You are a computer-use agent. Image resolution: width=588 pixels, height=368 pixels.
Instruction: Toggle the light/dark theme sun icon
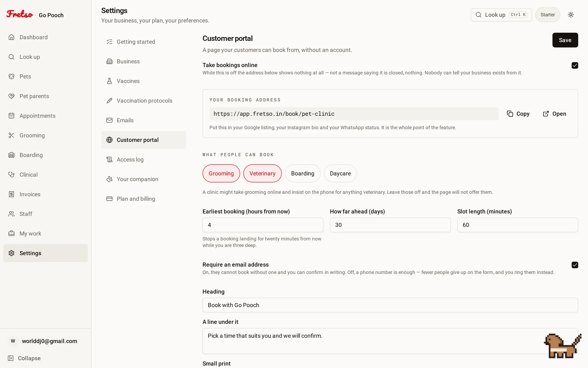[571, 15]
